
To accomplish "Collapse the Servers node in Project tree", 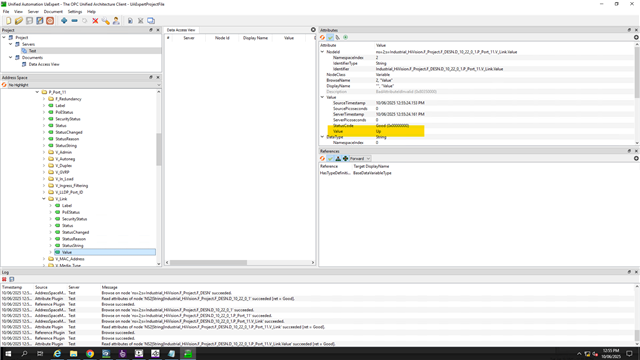I will tap(11, 44).
